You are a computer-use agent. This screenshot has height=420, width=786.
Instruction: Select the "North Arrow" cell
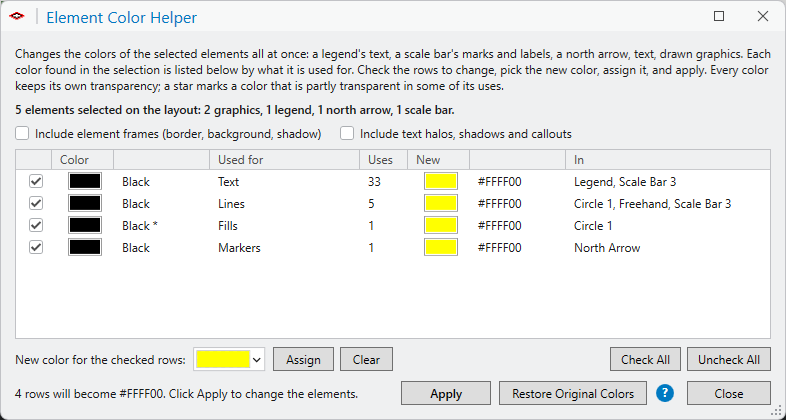pyautogui.click(x=607, y=248)
